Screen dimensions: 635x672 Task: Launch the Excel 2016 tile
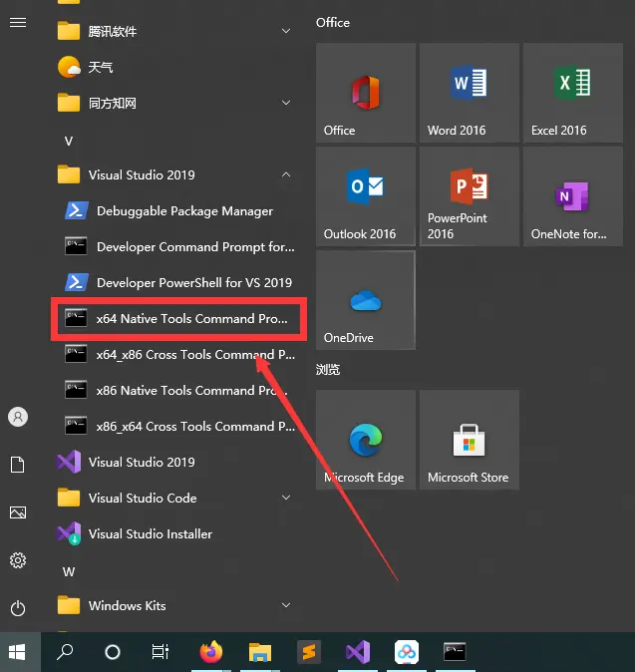[x=572, y=93]
